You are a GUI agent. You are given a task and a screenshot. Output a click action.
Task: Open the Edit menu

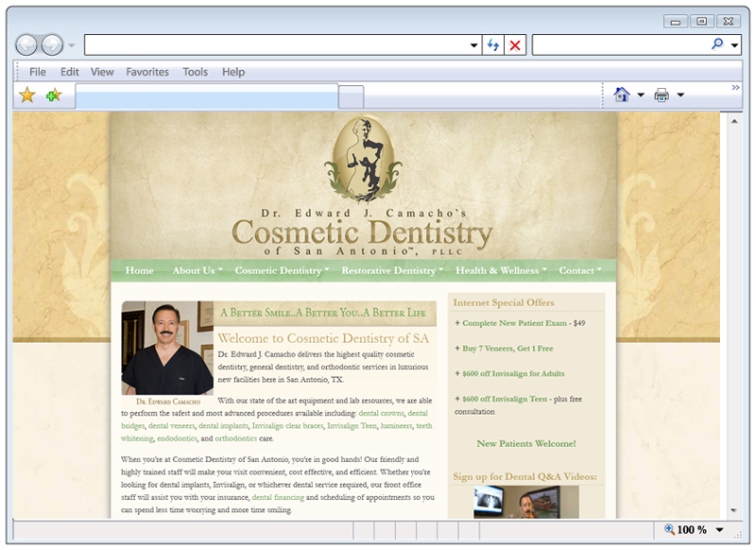coord(69,72)
